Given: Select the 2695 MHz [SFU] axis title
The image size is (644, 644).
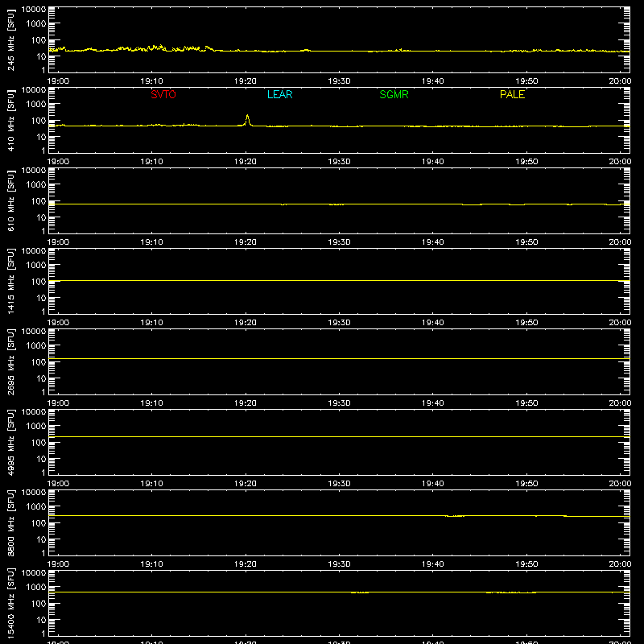Looking at the screenshot, I should tap(11, 361).
